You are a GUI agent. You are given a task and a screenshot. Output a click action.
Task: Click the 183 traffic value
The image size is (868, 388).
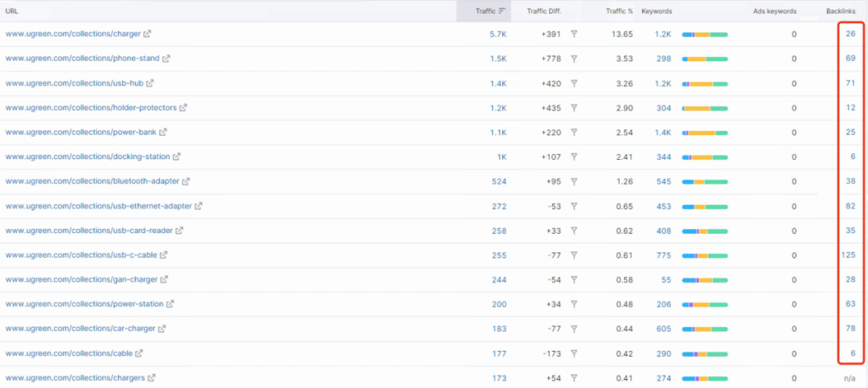point(499,329)
